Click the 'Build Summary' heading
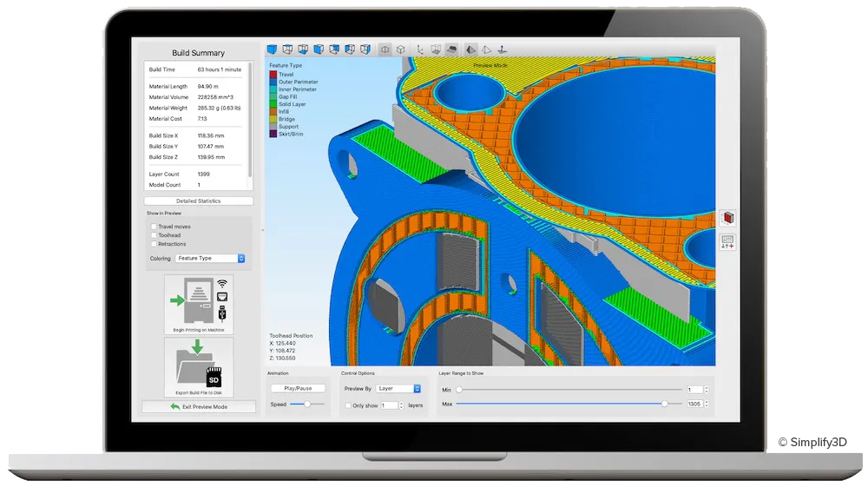 pos(198,53)
